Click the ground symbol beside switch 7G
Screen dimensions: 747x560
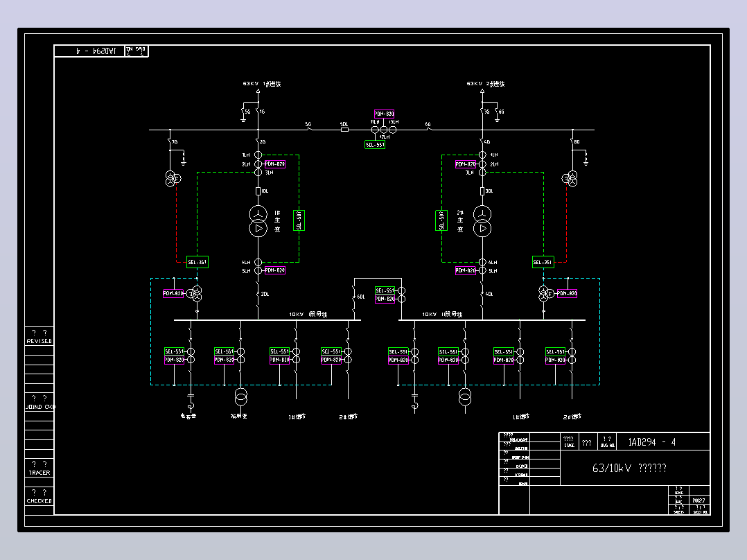[184, 162]
